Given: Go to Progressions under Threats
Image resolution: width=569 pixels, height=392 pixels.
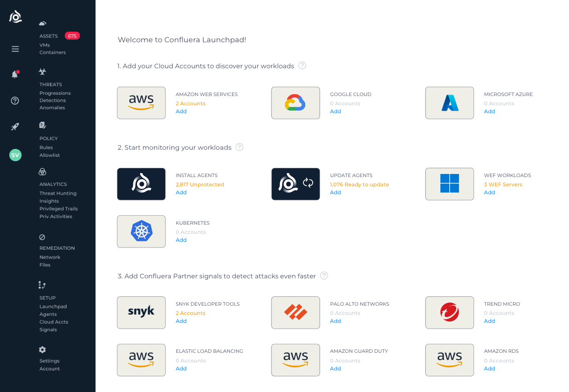Looking at the screenshot, I should tap(55, 93).
